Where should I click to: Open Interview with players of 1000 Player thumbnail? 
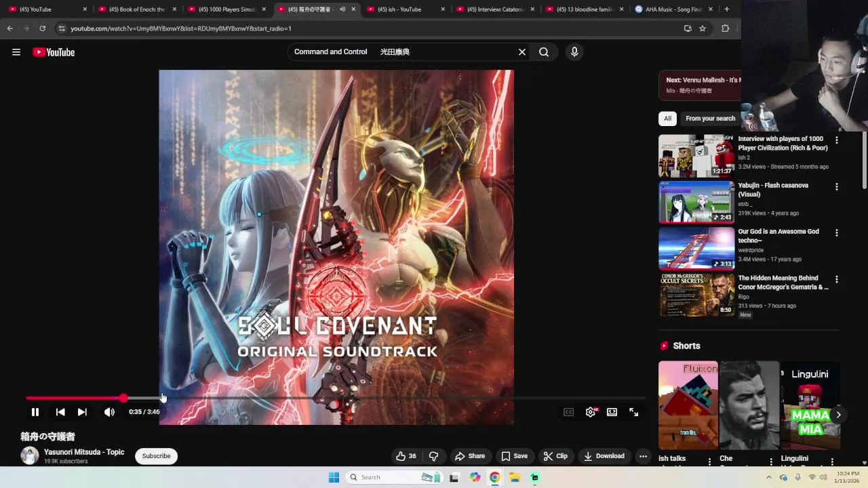(x=696, y=155)
